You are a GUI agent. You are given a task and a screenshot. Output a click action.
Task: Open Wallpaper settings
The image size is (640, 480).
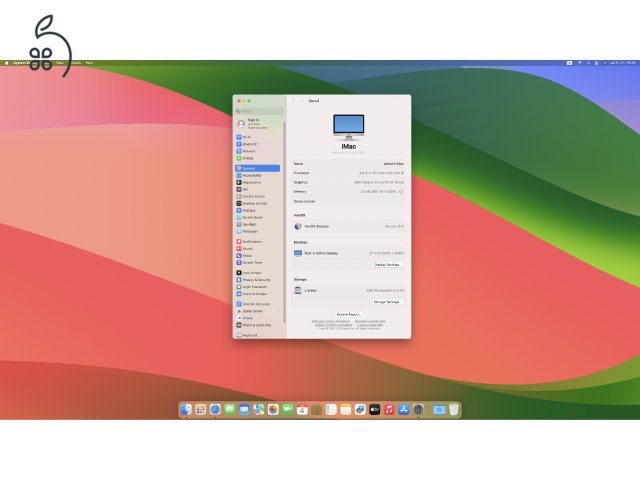coord(258,231)
